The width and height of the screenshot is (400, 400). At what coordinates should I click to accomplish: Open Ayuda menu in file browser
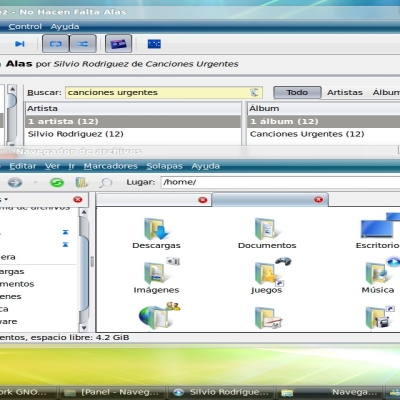pyautogui.click(x=205, y=166)
